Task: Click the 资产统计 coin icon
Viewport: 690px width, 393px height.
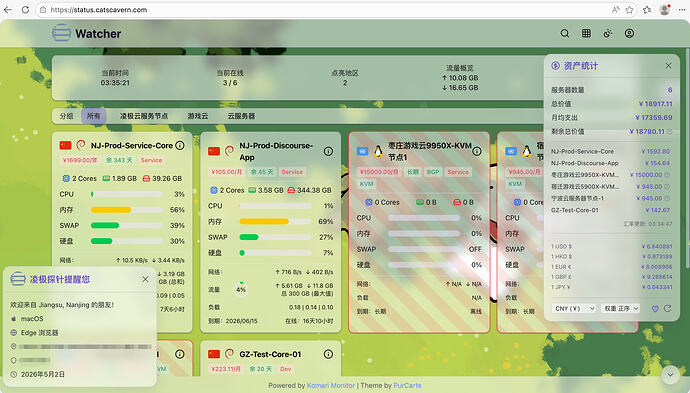Action: (555, 66)
